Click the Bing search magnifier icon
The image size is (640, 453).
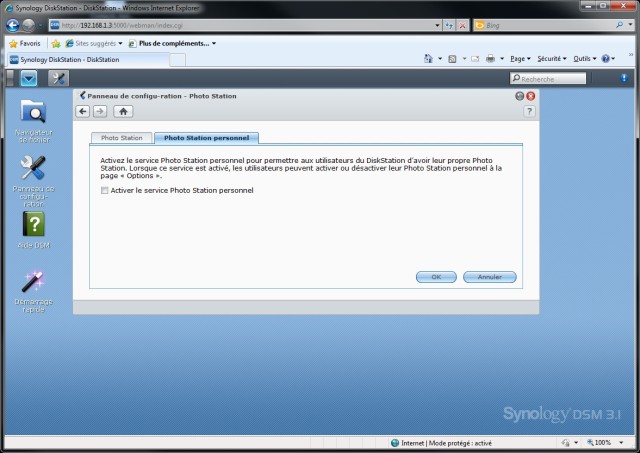[x=620, y=25]
